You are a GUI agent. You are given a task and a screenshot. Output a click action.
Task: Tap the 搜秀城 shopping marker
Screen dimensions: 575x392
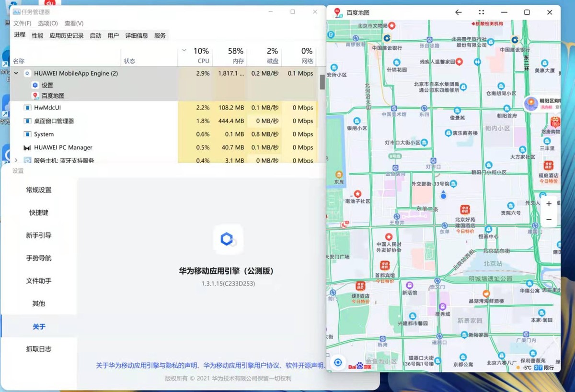(x=442, y=306)
